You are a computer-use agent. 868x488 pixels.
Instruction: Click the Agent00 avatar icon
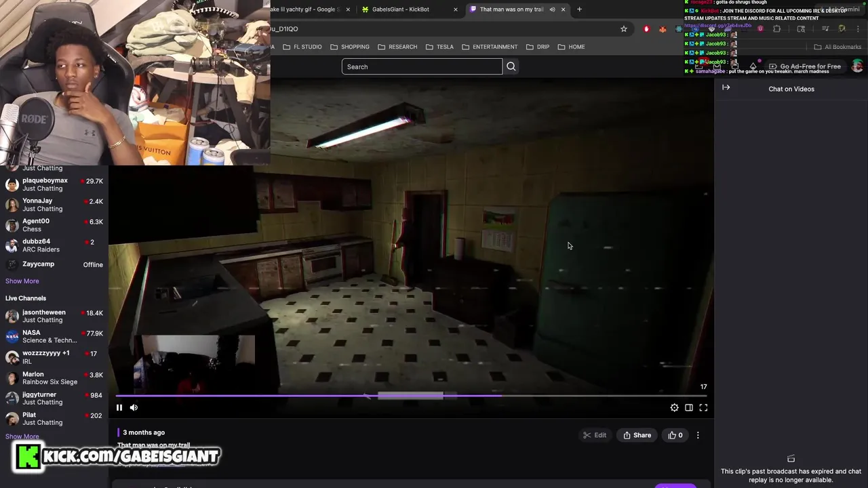(12, 225)
